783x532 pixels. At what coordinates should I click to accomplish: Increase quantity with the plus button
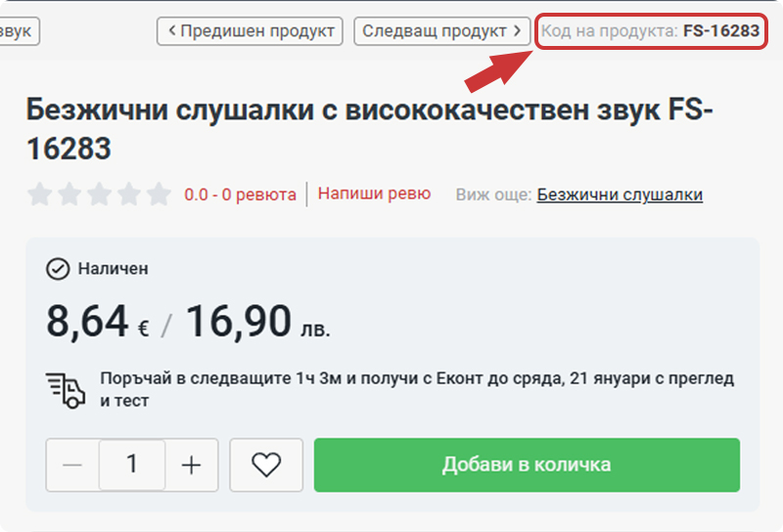click(192, 465)
